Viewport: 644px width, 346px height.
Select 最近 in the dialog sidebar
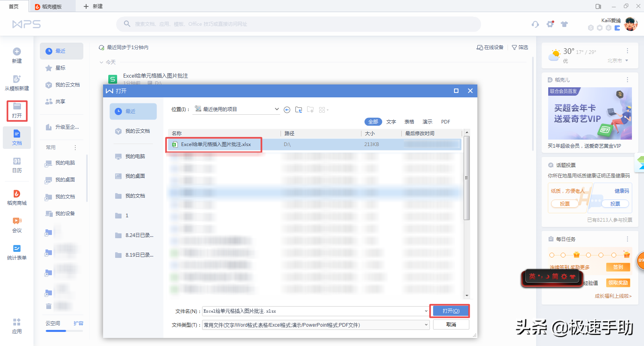click(x=133, y=111)
